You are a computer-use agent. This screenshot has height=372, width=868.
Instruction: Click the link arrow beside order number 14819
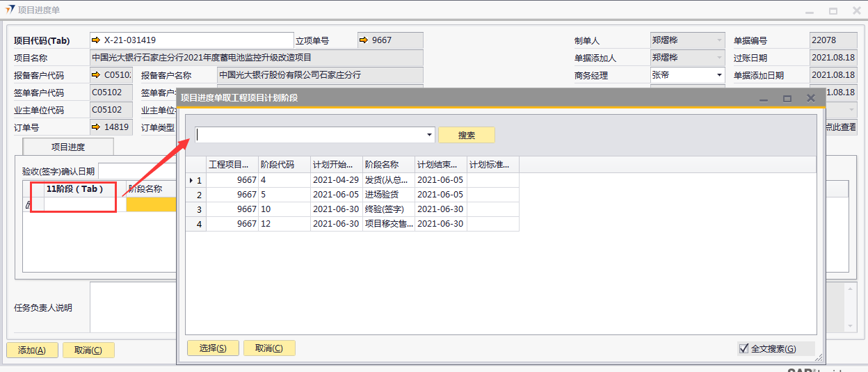coord(96,127)
